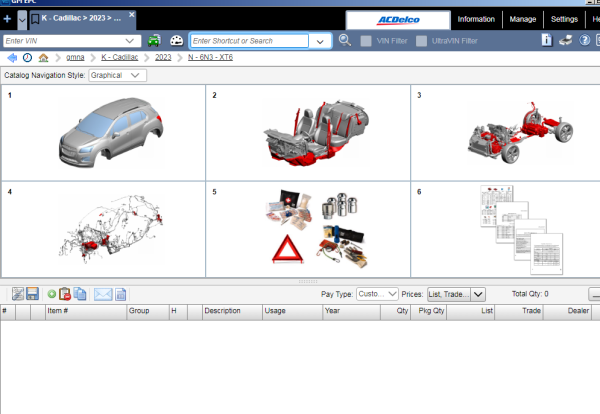Sort by the Dealer column header

pyautogui.click(x=567, y=311)
